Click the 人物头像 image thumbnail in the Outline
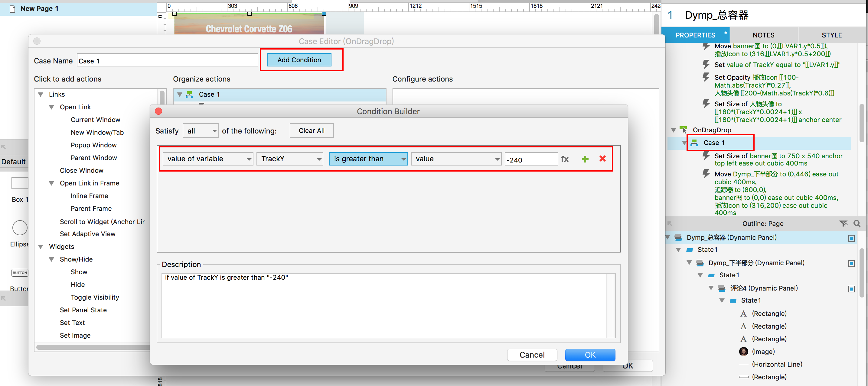The height and width of the screenshot is (386, 868). [x=743, y=352]
